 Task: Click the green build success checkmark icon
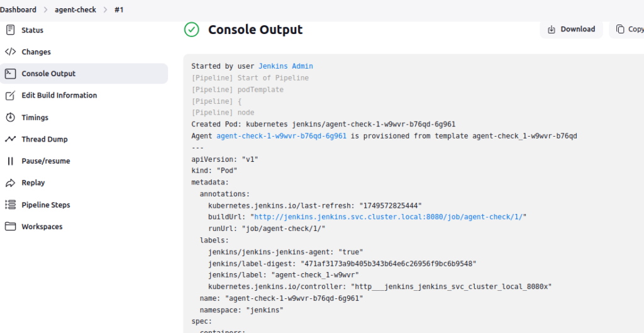tap(191, 30)
